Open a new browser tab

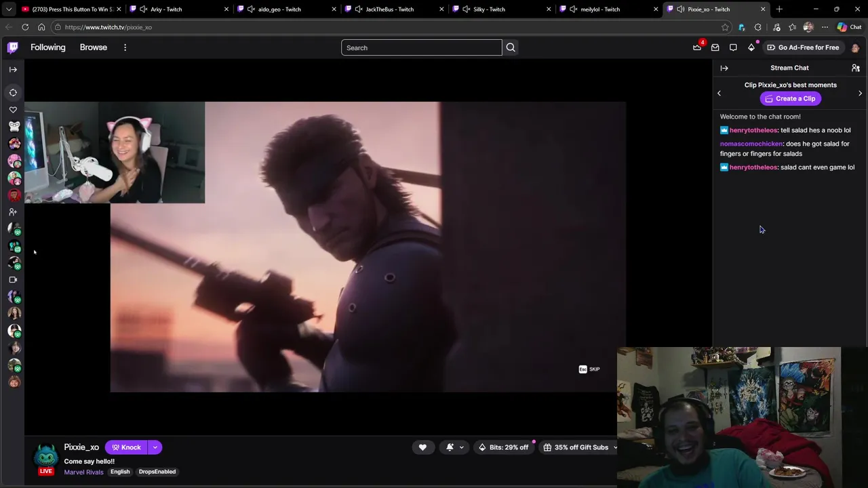[779, 9]
